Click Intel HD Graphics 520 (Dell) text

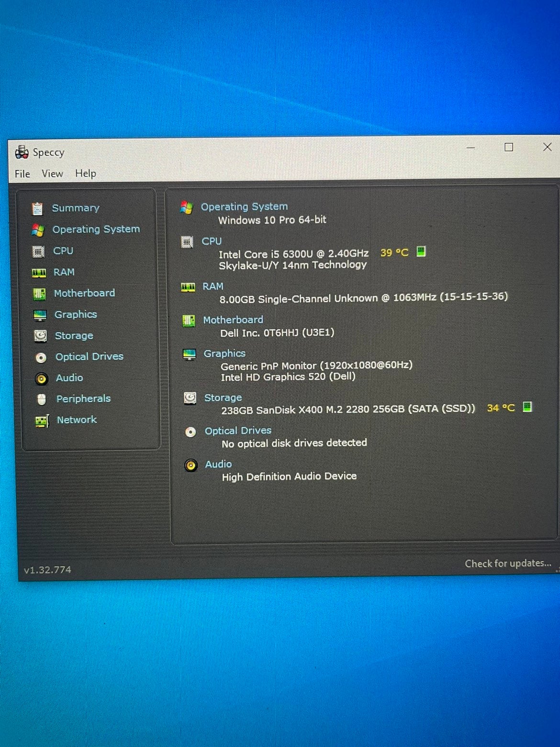click(288, 377)
